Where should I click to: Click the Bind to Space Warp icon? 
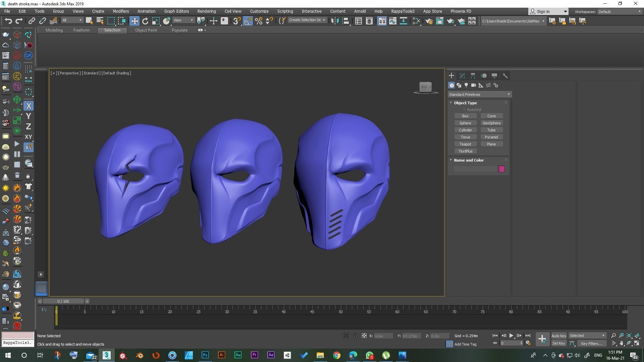[x=53, y=21]
